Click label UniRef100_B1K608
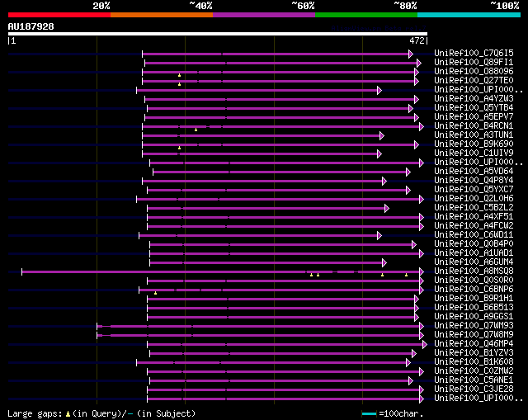The width and height of the screenshot is (528, 420). (474, 362)
